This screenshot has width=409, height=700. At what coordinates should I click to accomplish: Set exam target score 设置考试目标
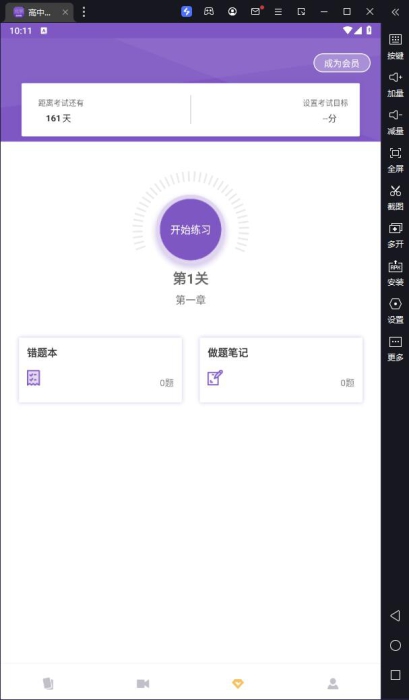(x=326, y=103)
